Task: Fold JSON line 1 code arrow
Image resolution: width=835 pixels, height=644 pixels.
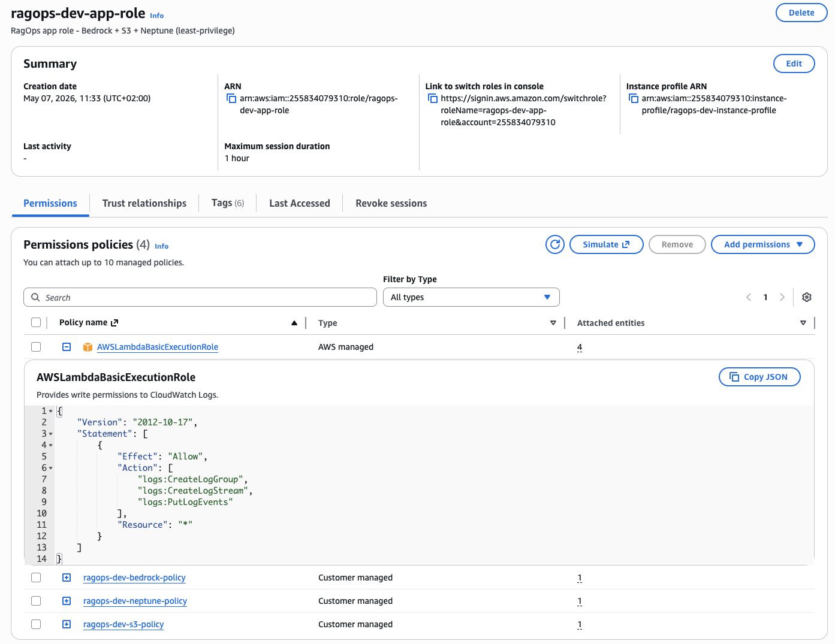Action: click(x=51, y=411)
